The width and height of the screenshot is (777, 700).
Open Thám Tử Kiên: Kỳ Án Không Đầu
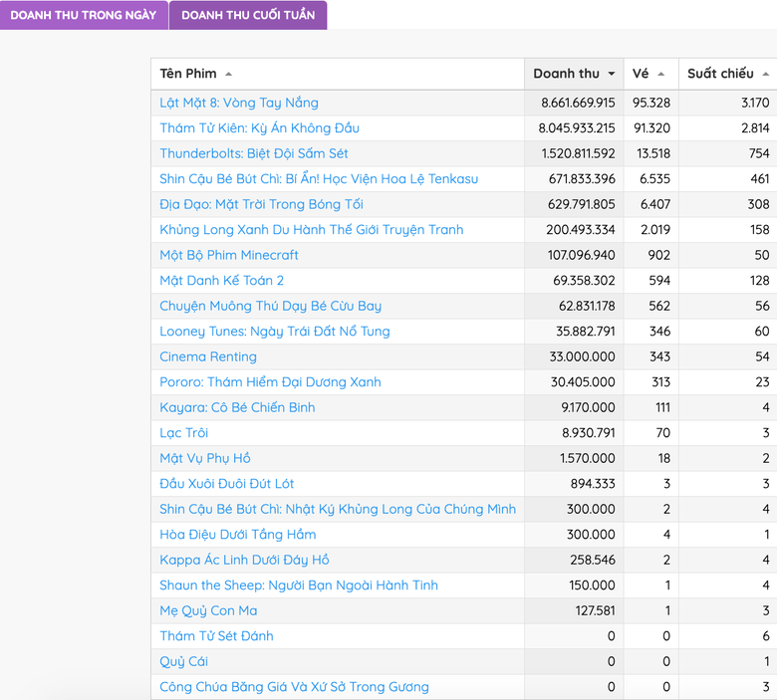tap(259, 128)
